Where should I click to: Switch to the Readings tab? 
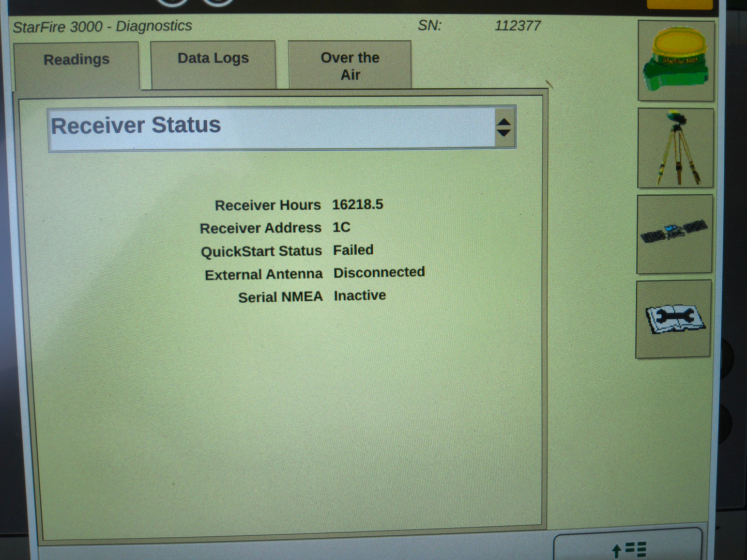(77, 66)
